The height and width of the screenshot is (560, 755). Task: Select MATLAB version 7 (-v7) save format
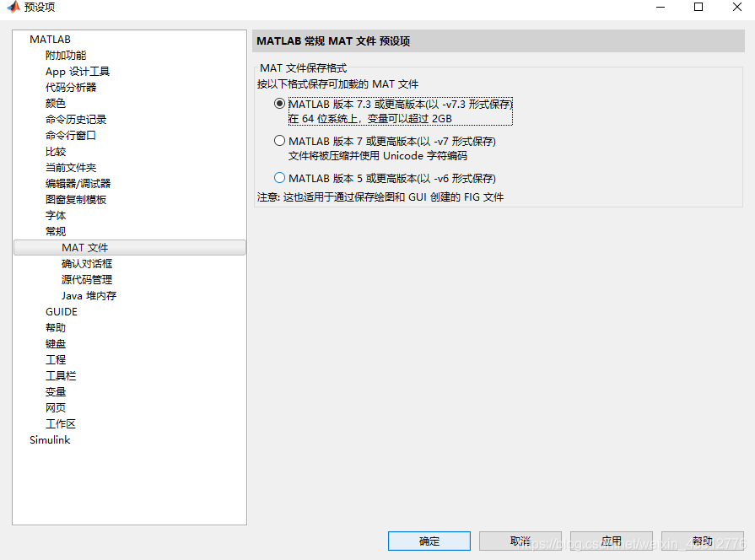[x=279, y=141]
